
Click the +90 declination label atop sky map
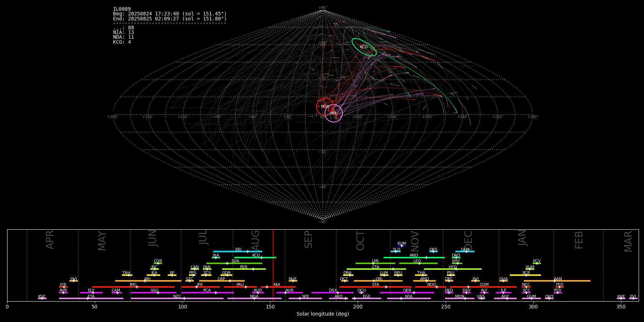tap(323, 8)
